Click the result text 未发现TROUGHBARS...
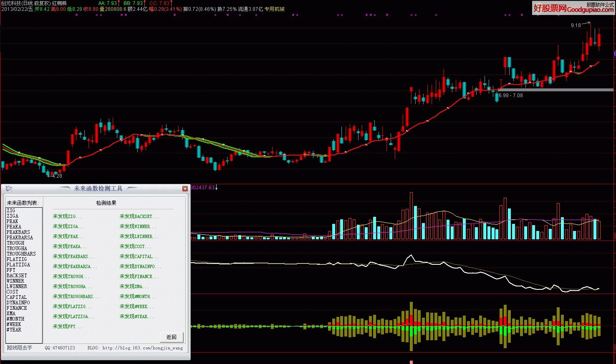Viewport: 616px width, 364px height. [x=76, y=296]
